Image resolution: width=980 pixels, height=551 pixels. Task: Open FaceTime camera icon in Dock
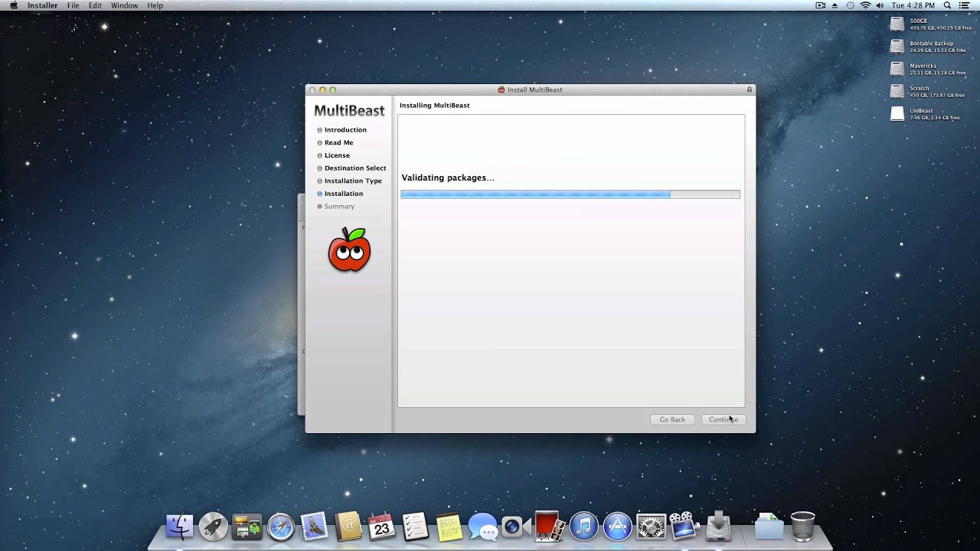pos(515,527)
